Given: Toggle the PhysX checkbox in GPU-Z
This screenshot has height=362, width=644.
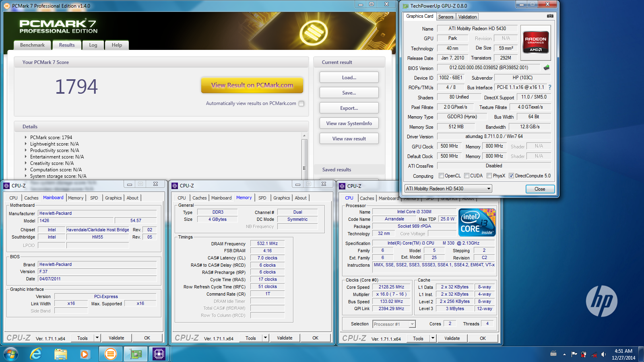Looking at the screenshot, I should tap(489, 176).
